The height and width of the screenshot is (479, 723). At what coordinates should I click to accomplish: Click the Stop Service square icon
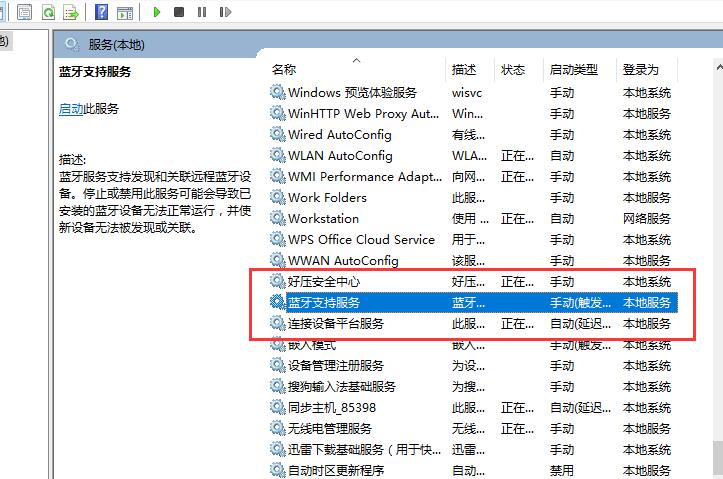pyautogui.click(x=179, y=12)
